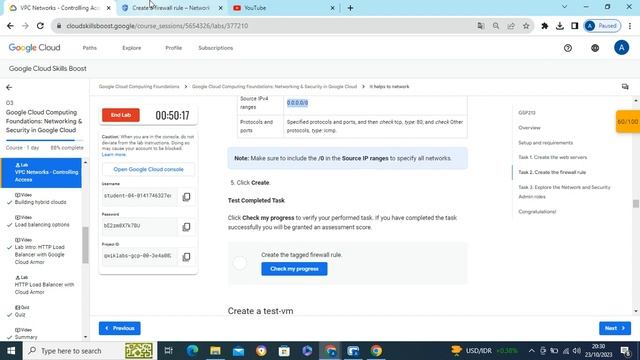Click the Previous button

[120, 328]
